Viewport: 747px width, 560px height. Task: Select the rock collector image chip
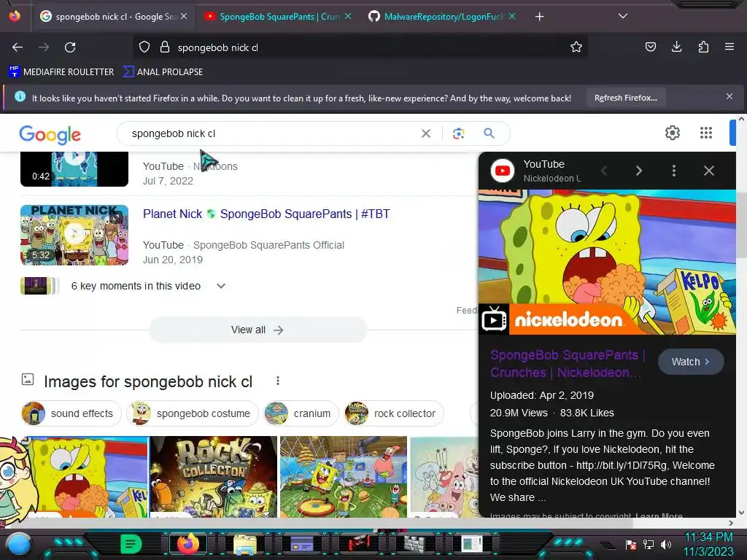pos(393,413)
